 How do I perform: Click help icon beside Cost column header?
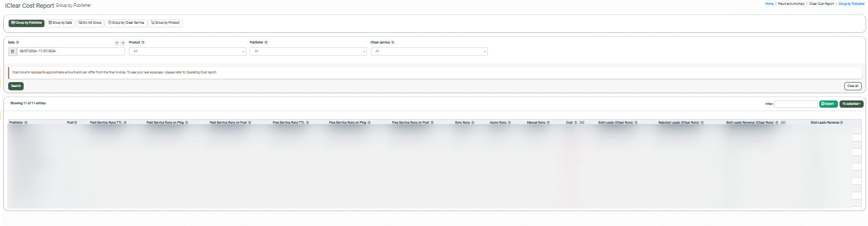click(575, 123)
